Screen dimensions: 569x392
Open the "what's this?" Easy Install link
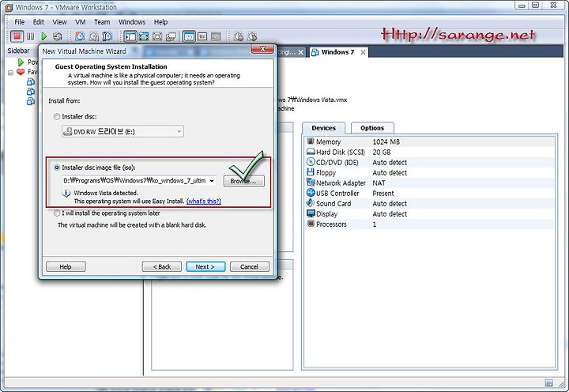click(x=204, y=201)
